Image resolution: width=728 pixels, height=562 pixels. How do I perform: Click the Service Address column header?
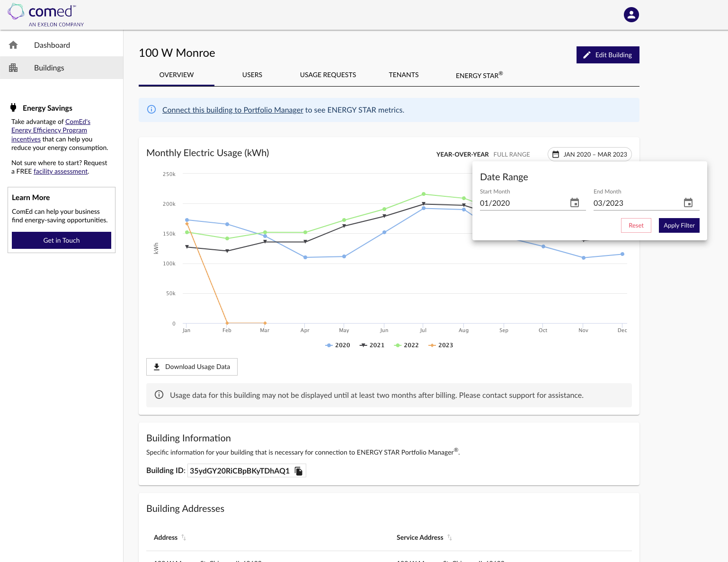tap(420, 537)
